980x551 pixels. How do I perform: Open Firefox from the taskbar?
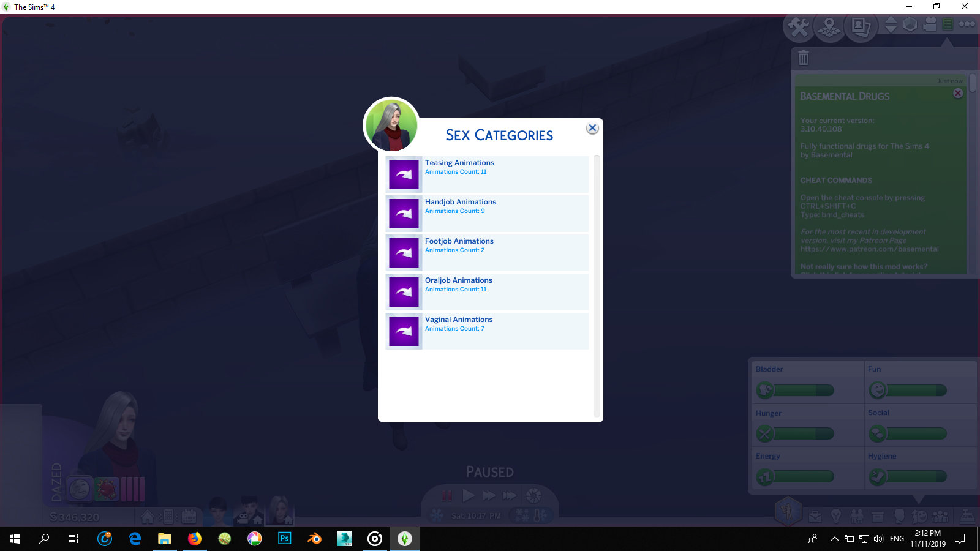[195, 539]
